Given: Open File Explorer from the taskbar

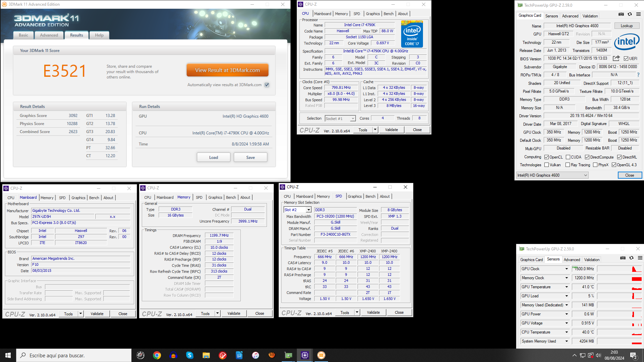Looking at the screenshot, I should [x=206, y=355].
